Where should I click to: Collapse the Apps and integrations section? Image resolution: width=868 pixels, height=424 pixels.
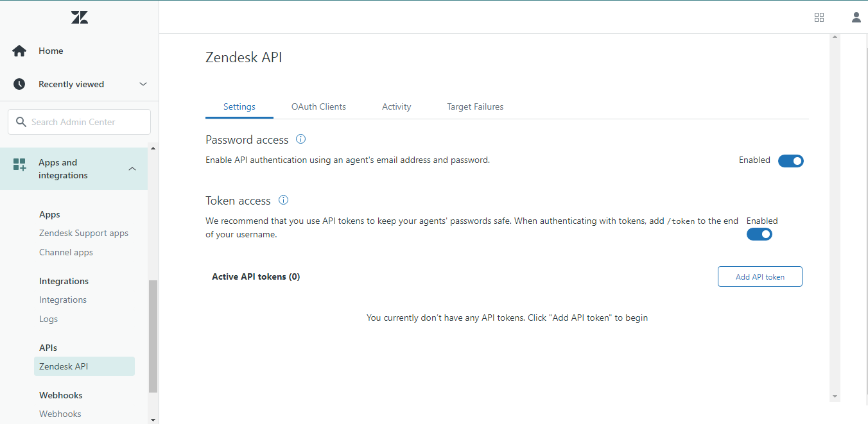[132, 168]
